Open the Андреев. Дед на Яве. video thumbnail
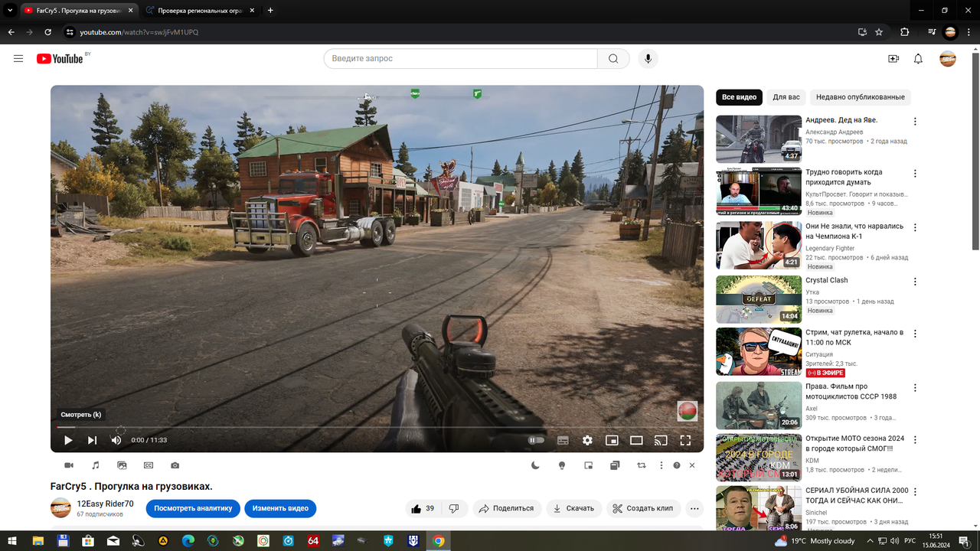 coord(759,139)
